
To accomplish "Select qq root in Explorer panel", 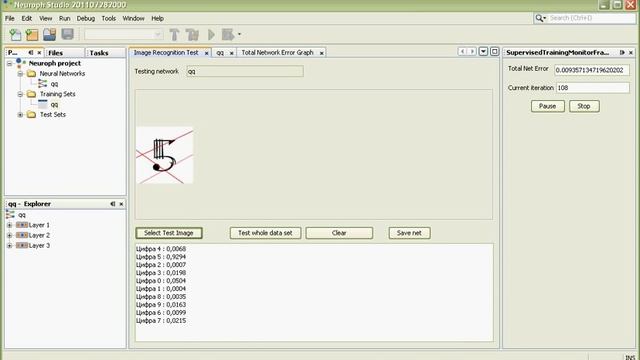I will [22, 215].
